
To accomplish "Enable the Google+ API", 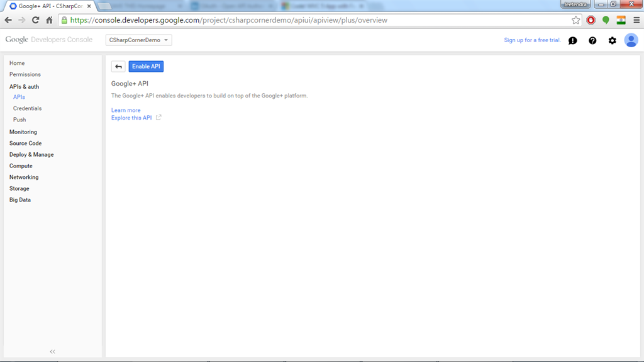I will [x=146, y=67].
